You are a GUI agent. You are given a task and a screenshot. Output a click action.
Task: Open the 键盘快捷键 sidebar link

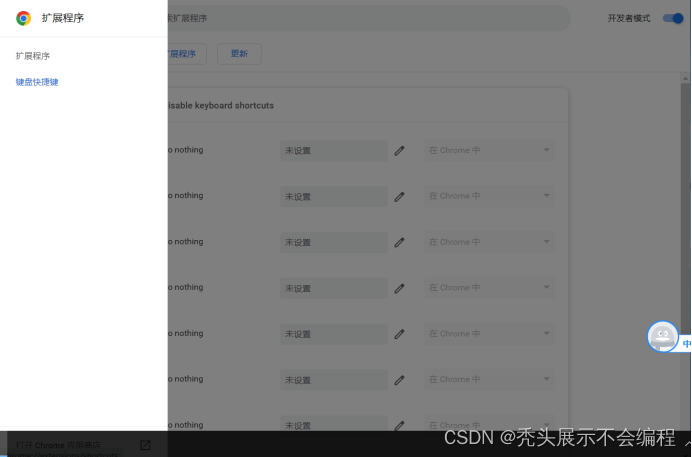37,82
